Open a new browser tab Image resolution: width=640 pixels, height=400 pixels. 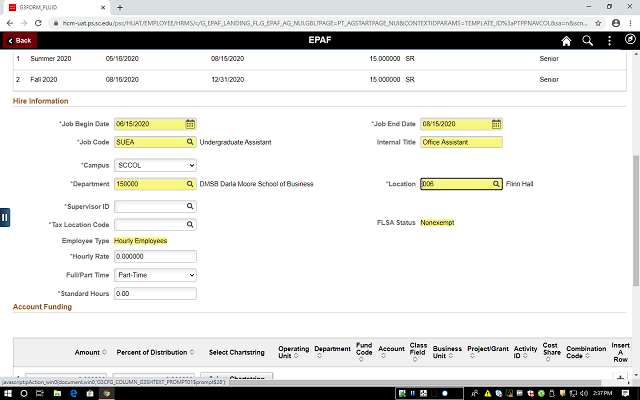click(x=120, y=7)
